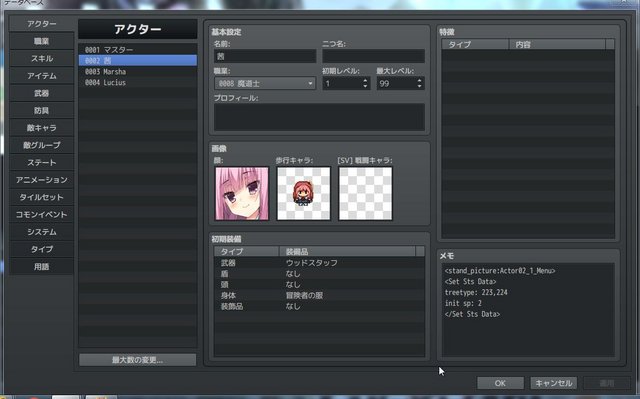Switch to 敵キャラ tab

point(42,128)
